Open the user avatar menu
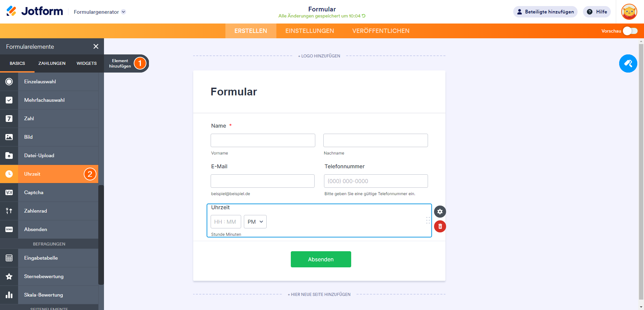Screen dimensions: 644x310 coord(629,12)
